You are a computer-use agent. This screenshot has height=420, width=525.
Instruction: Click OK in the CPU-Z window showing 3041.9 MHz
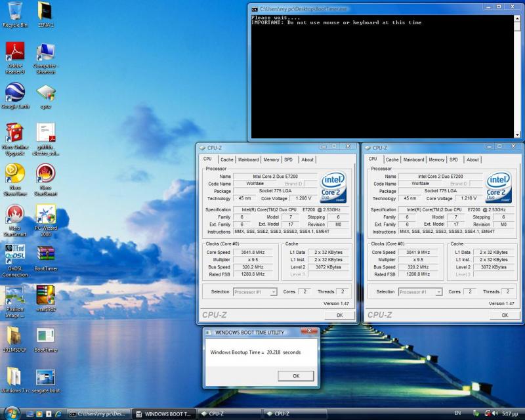tap(505, 315)
